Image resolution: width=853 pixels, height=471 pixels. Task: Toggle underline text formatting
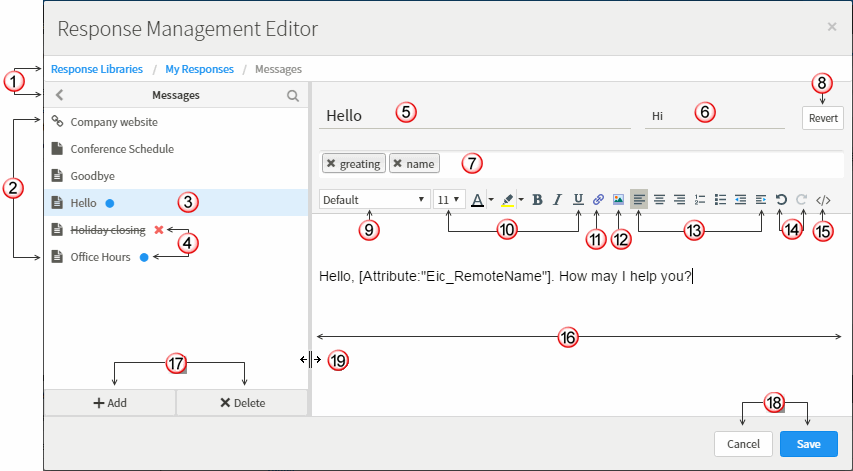579,199
